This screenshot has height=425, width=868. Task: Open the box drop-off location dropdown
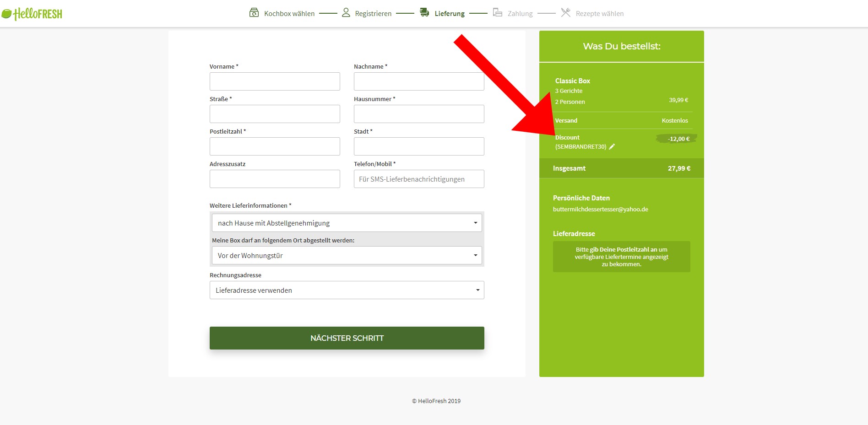click(346, 255)
